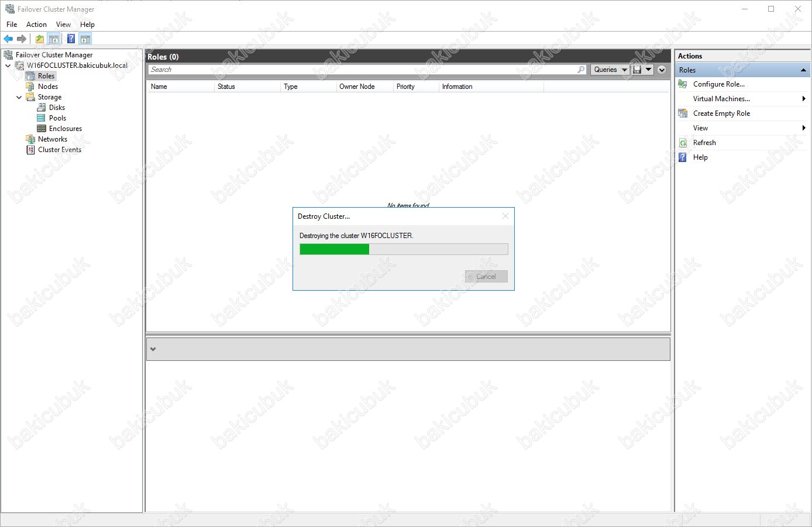Screen dimensions: 812x527
Task: Select the Disks tree item
Action: [57, 108]
